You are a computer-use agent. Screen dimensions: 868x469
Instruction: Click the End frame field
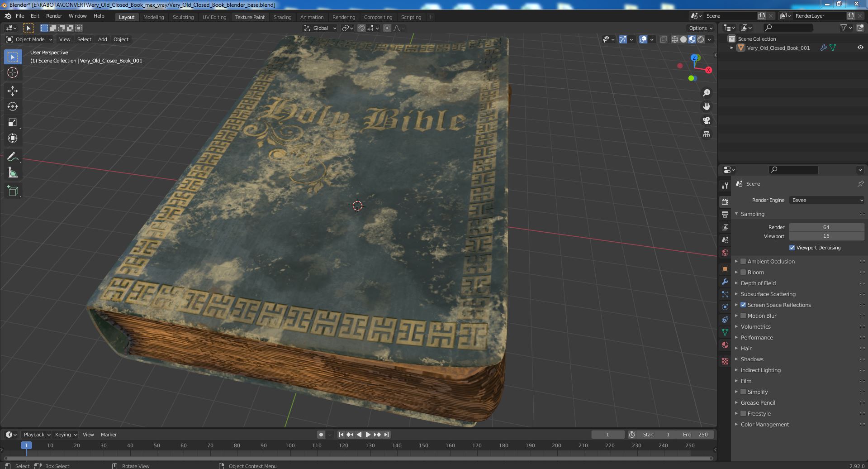point(696,435)
